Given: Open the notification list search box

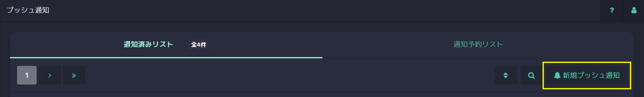Looking at the screenshot, I should pos(531,76).
